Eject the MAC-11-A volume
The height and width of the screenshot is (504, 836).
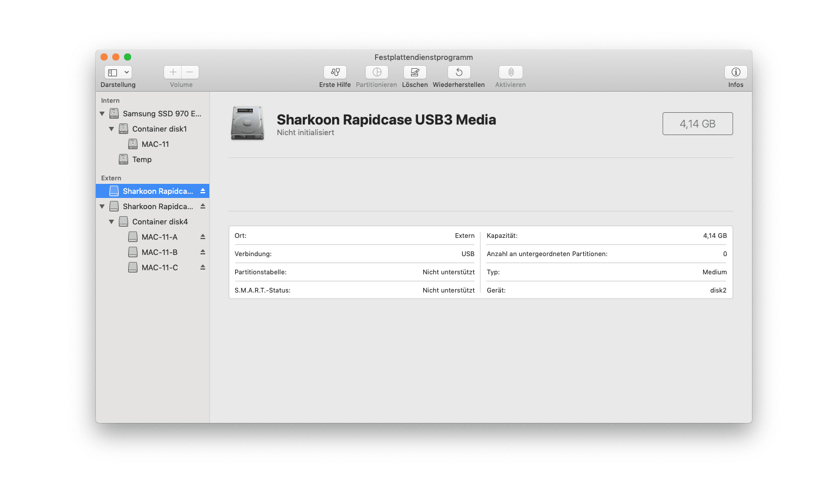point(203,237)
